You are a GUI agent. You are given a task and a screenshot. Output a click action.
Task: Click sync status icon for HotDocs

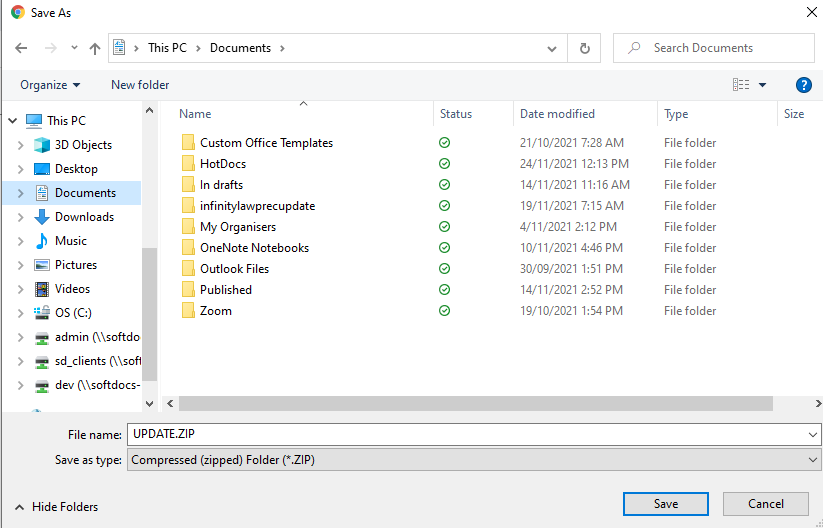pos(445,164)
